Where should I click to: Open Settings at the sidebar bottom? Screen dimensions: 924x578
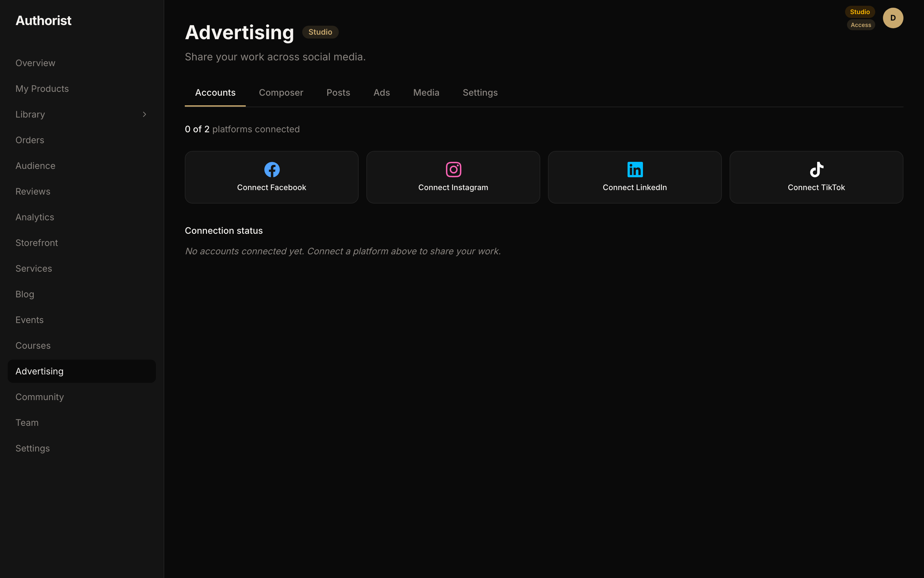coord(82,448)
